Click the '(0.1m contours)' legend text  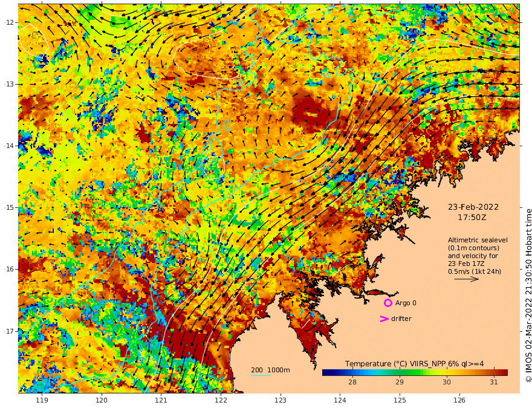473,248
